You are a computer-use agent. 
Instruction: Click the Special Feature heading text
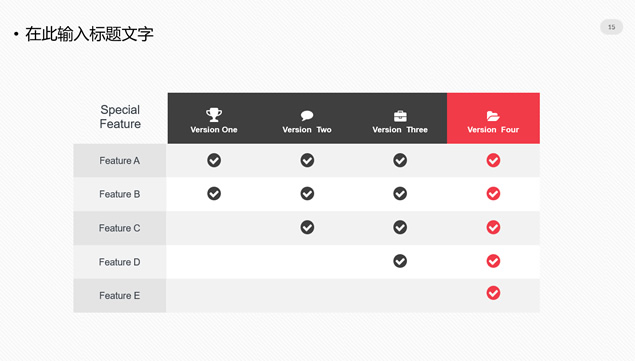point(120,117)
